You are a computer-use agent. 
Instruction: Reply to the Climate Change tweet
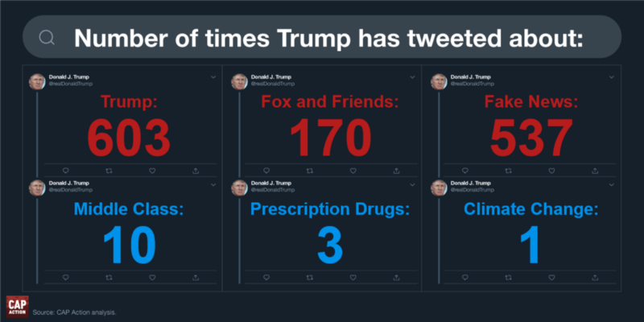[x=465, y=278]
